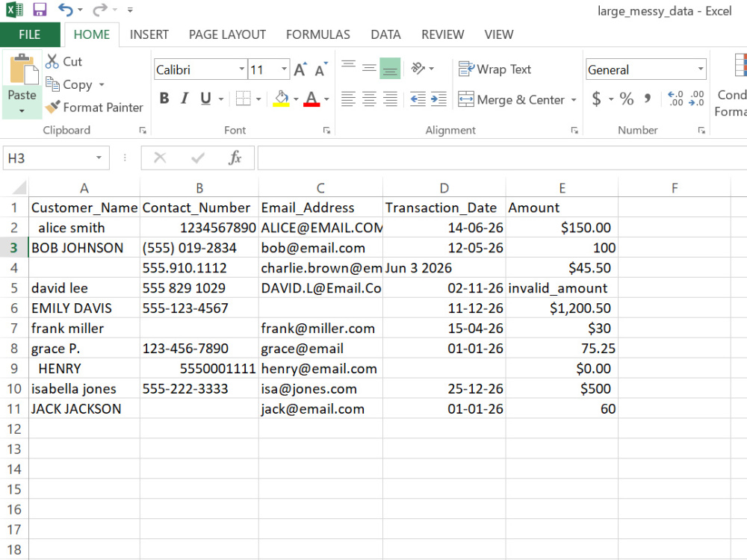This screenshot has height=560, width=747.
Task: Switch to VIEW tab
Action: (x=499, y=35)
